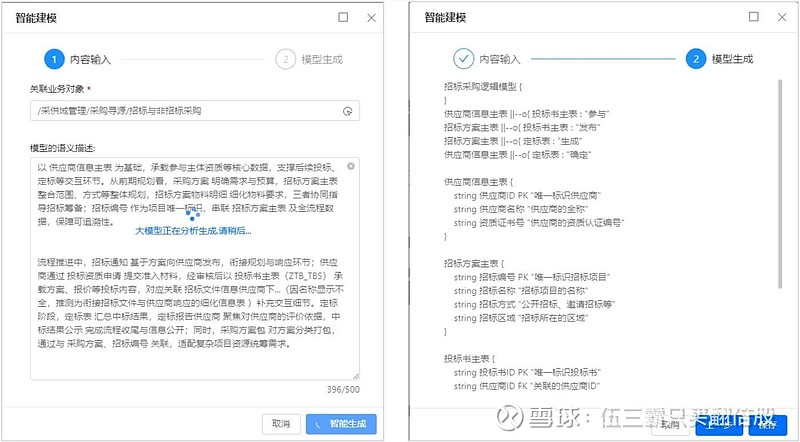
Task: Click the 模型的语义描述 label
Action: (x=63, y=149)
